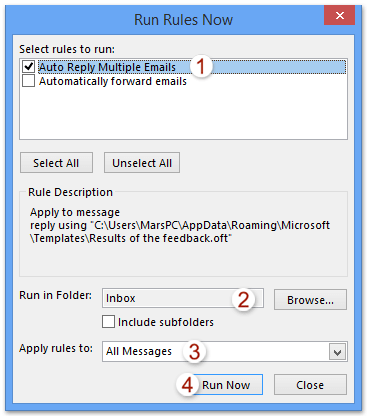Image resolution: width=367 pixels, height=416 pixels.
Task: Click the Unselect All button
Action: pos(142,163)
